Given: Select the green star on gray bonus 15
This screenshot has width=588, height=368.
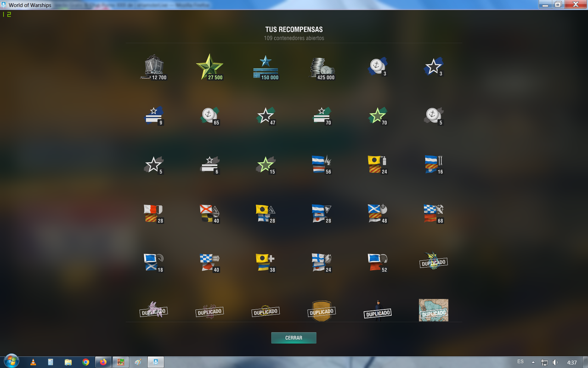Looking at the screenshot, I should [x=266, y=165].
